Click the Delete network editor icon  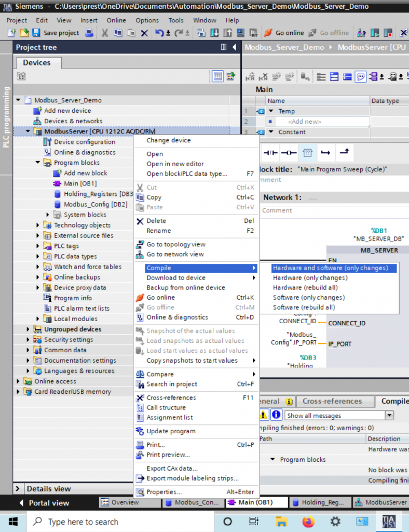point(263,77)
